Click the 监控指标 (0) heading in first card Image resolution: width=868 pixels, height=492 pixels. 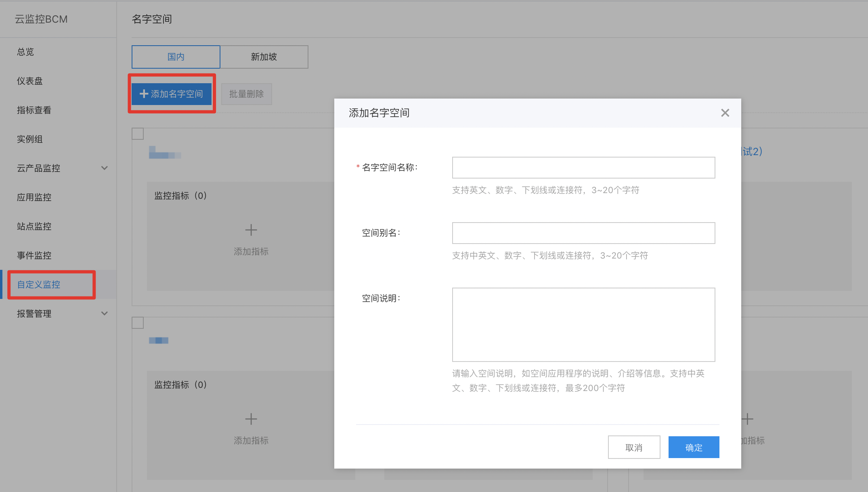(x=180, y=196)
